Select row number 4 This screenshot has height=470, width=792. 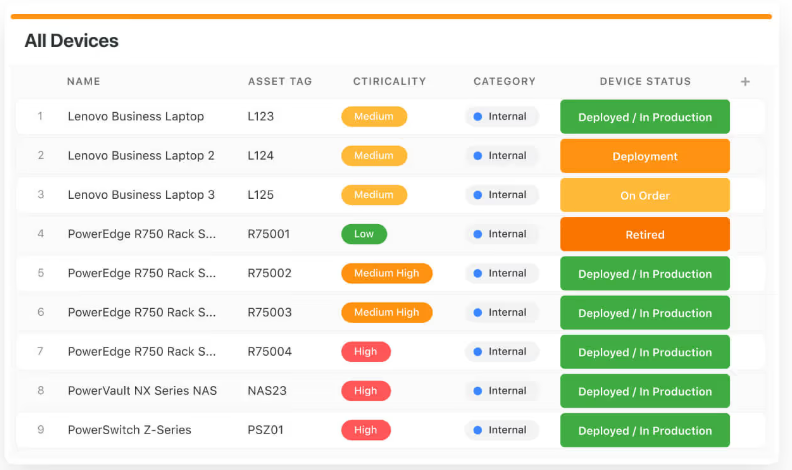coord(40,234)
